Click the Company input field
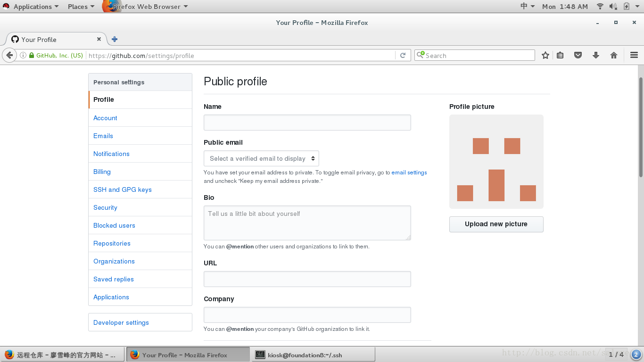Image resolution: width=644 pixels, height=362 pixels. point(307,315)
